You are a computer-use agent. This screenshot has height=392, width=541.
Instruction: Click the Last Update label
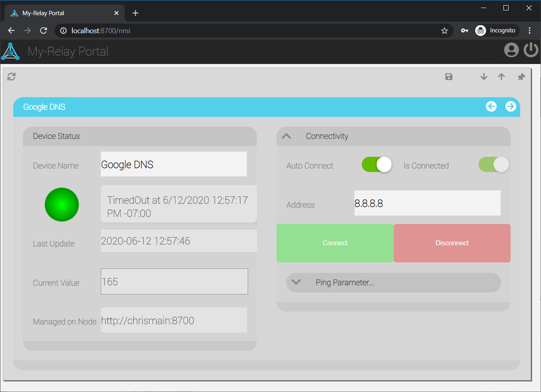(x=54, y=244)
